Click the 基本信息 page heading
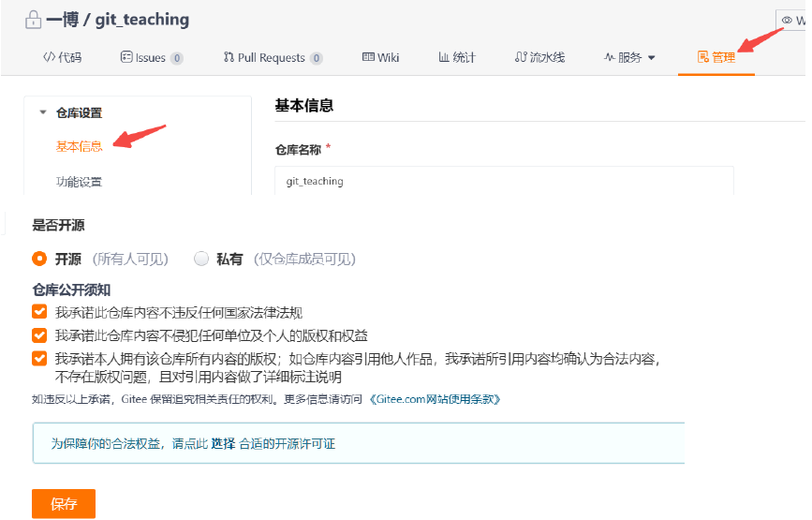Screen dimensions: 812x520 (304, 106)
